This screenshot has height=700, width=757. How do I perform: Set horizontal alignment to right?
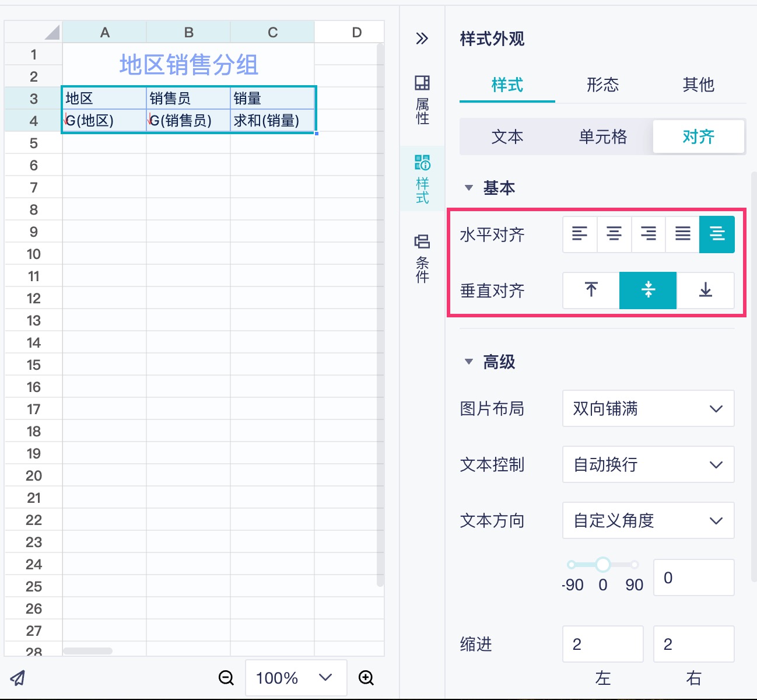[x=648, y=235]
